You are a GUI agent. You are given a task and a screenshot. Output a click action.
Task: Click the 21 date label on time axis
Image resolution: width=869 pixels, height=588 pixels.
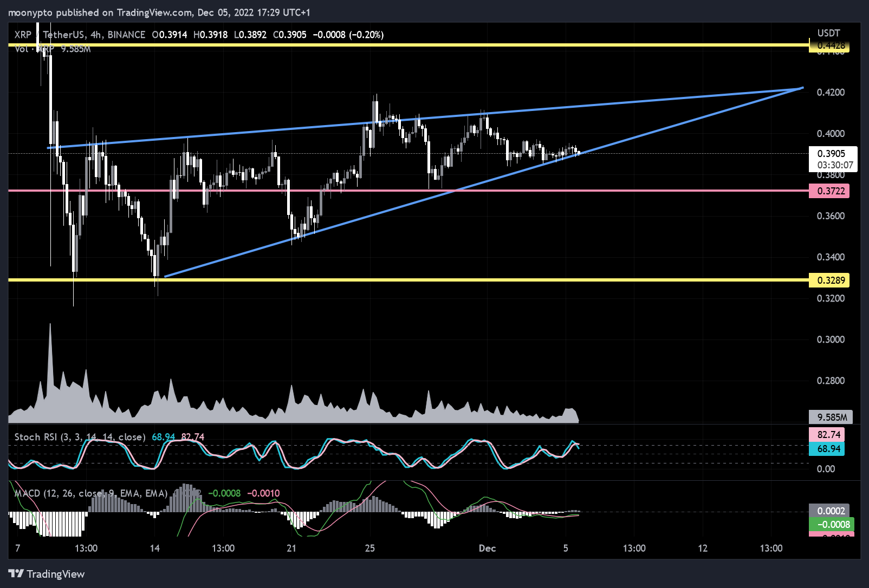(291, 548)
